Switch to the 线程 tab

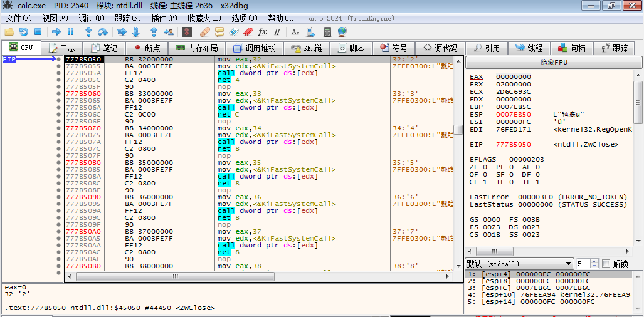(x=529, y=48)
